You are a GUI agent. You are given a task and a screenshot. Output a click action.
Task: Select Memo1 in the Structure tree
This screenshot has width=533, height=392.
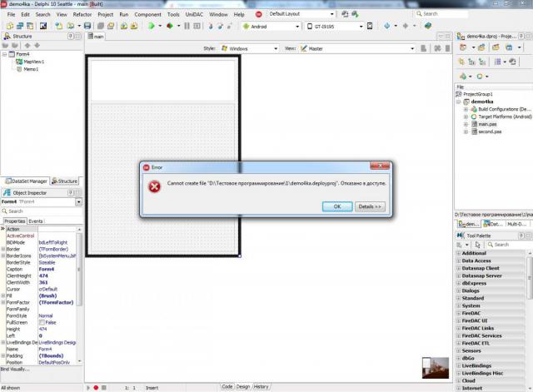[31, 69]
